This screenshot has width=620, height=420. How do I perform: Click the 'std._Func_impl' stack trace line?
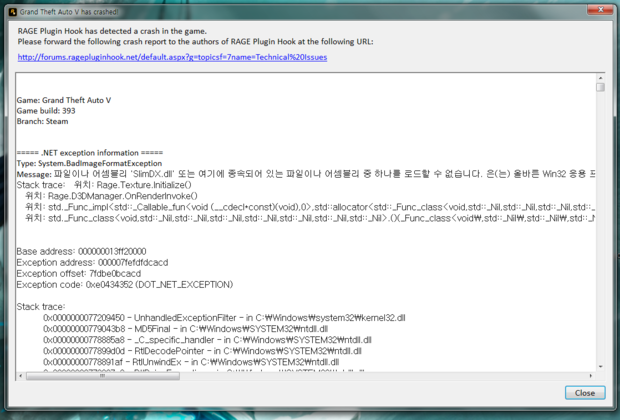310,207
